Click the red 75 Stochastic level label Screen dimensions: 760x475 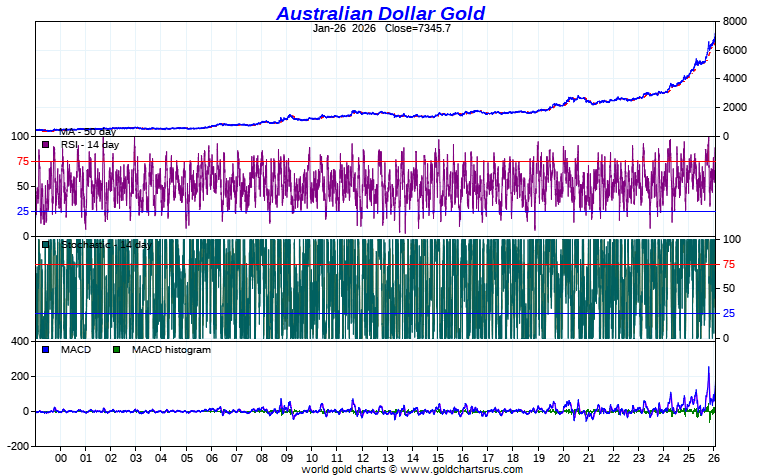pos(729,264)
